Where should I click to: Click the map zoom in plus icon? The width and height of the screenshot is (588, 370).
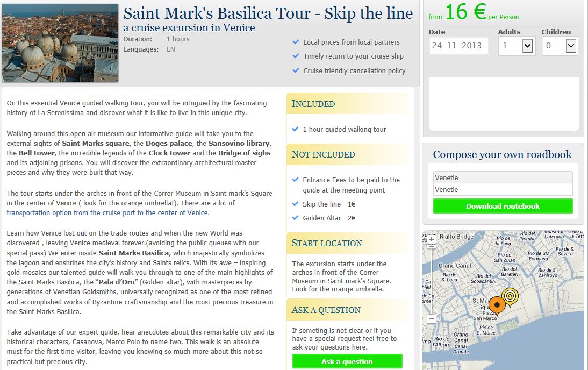point(431,239)
